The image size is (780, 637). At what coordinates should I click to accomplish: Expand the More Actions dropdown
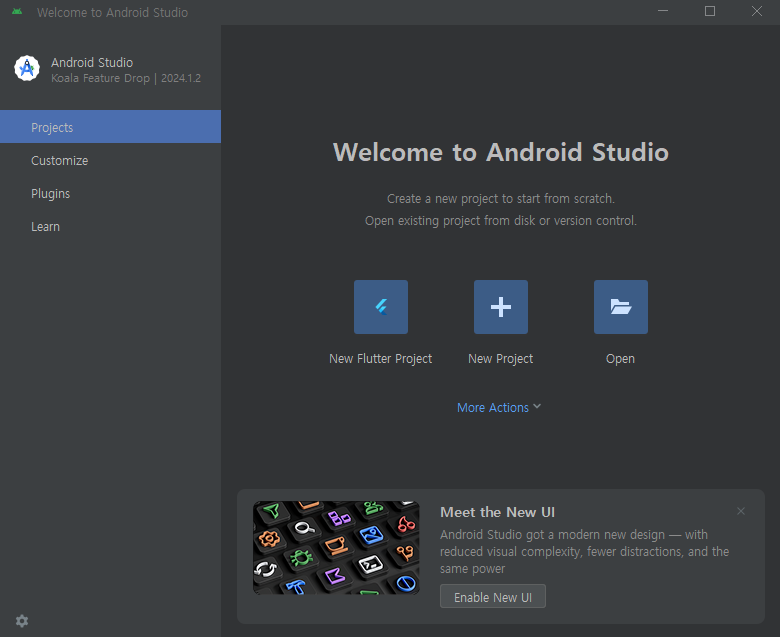pyautogui.click(x=499, y=407)
